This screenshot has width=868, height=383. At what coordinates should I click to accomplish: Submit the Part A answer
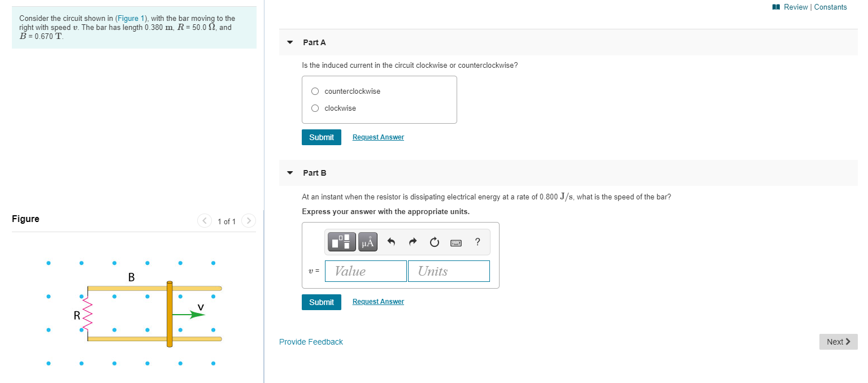[321, 137]
